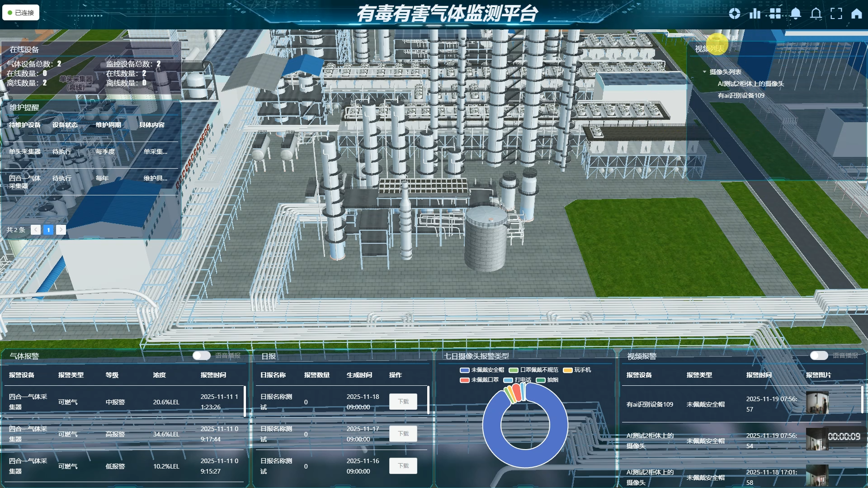
Task: Click the solid bell alarm icon
Action: (796, 14)
